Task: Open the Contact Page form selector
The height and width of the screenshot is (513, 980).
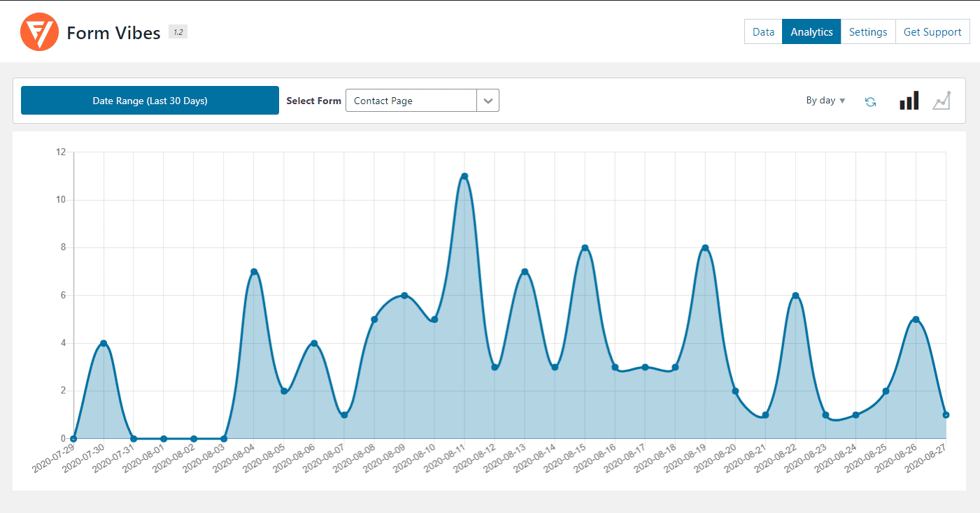Action: coord(422,101)
